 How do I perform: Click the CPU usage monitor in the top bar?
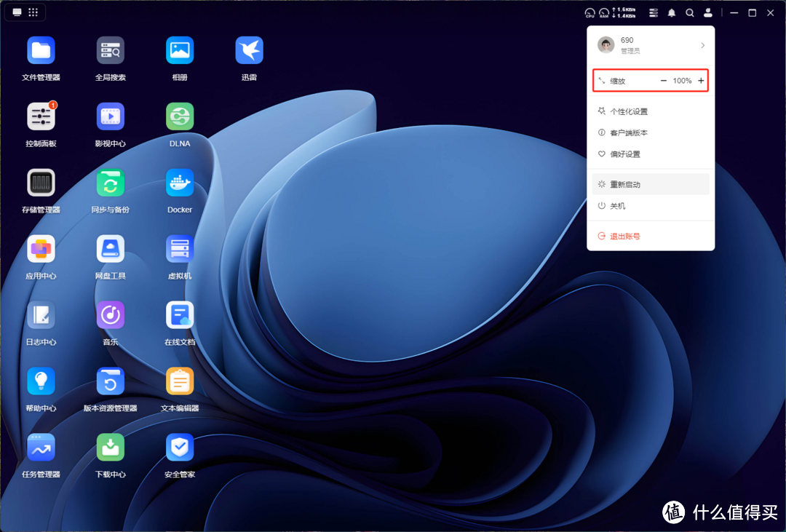(x=589, y=12)
